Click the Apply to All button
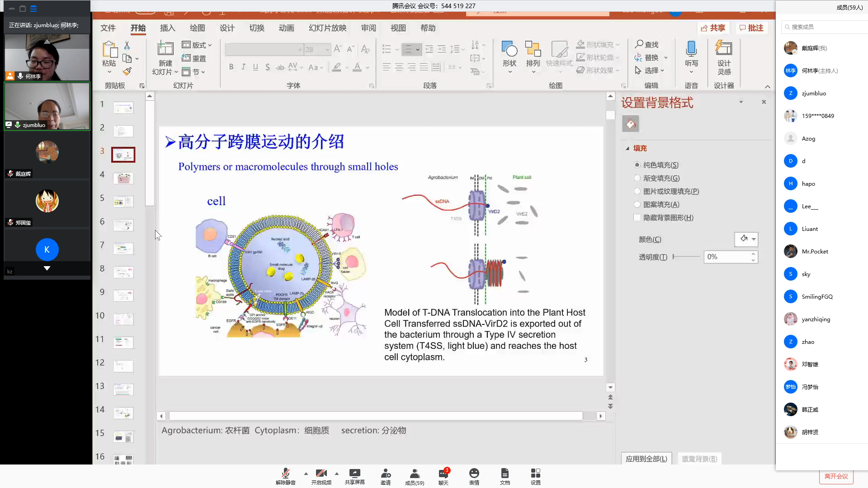The image size is (868, 488). 646,459
